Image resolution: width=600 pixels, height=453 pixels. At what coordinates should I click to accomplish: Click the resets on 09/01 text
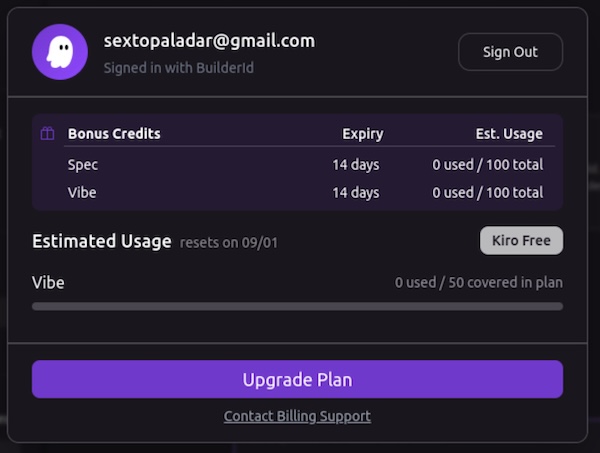coord(224,243)
